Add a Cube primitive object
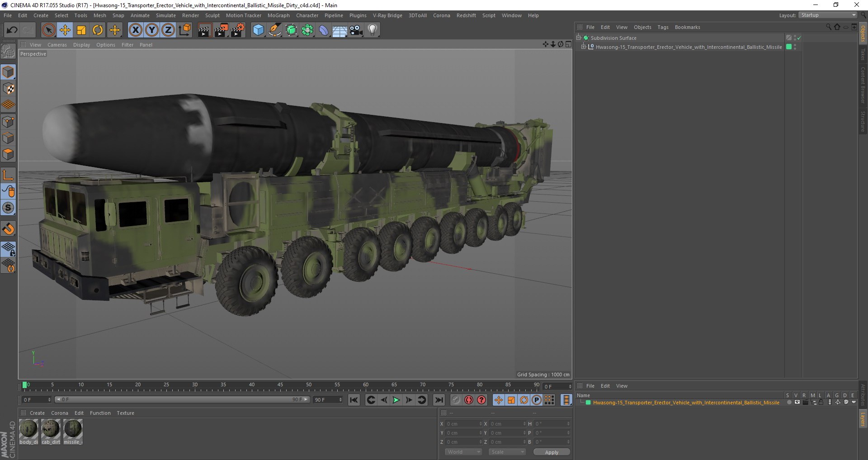This screenshot has width=868, height=460. 258,30
